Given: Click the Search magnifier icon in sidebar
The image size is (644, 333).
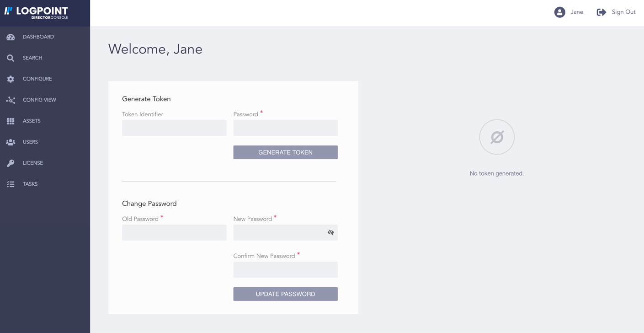Looking at the screenshot, I should (x=11, y=58).
